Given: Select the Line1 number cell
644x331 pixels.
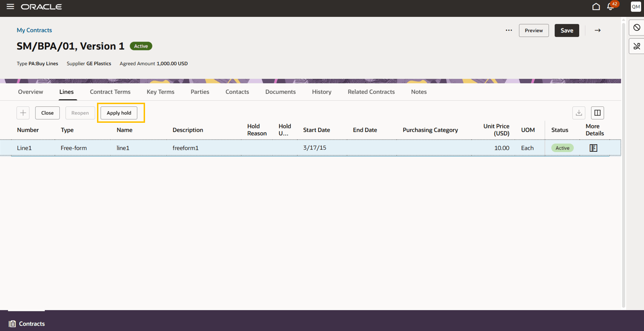Looking at the screenshot, I should (24, 148).
